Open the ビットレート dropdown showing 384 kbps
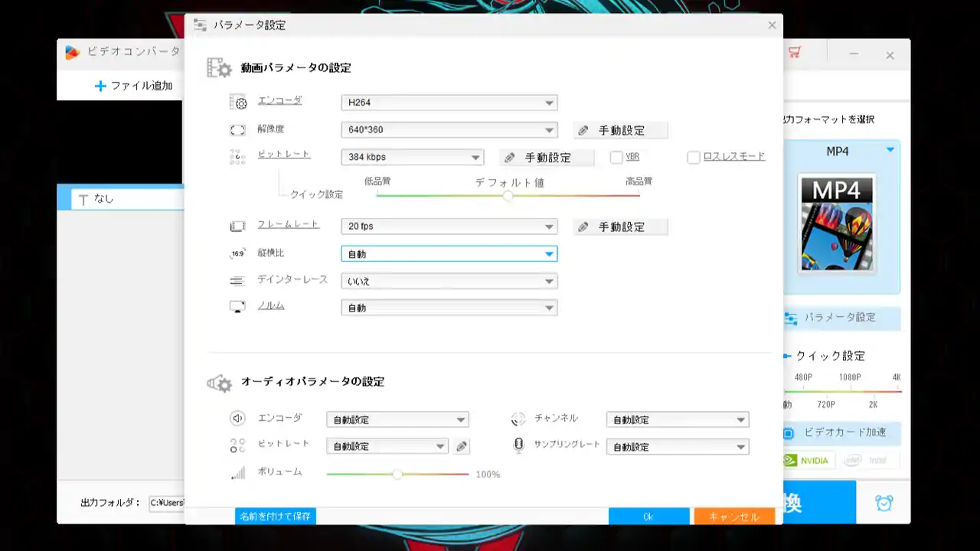980x551 pixels. [x=413, y=158]
